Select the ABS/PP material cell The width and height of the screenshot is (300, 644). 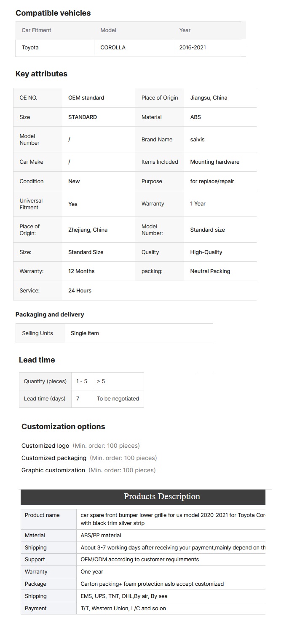point(171,535)
